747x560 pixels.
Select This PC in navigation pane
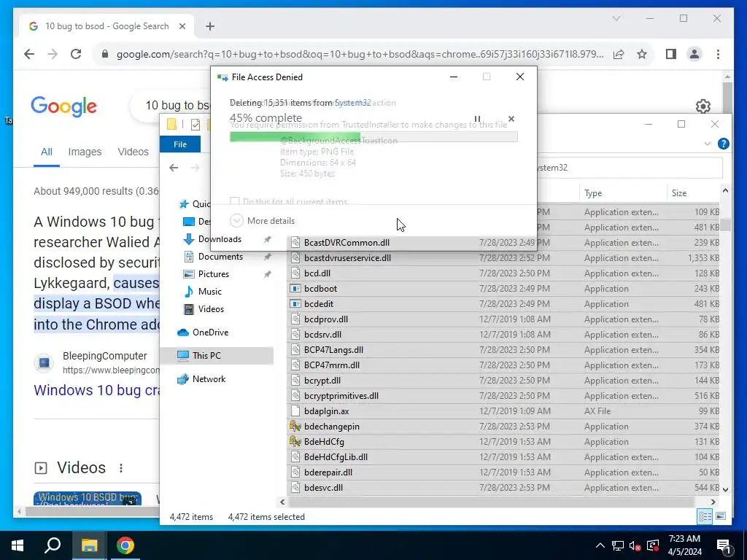pos(206,356)
